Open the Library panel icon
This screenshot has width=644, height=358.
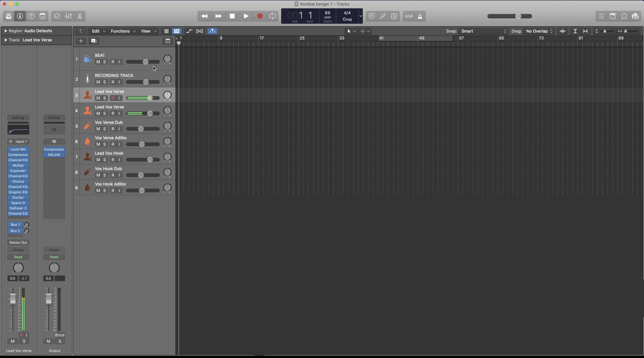[8, 16]
